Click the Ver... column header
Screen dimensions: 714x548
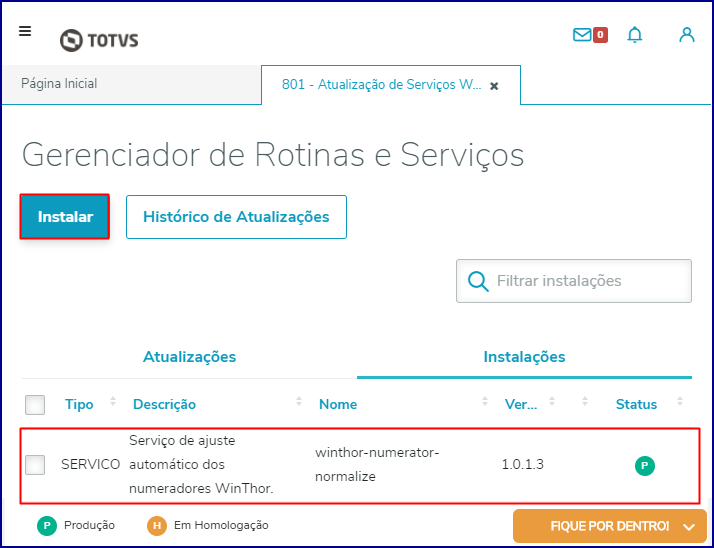click(x=521, y=405)
